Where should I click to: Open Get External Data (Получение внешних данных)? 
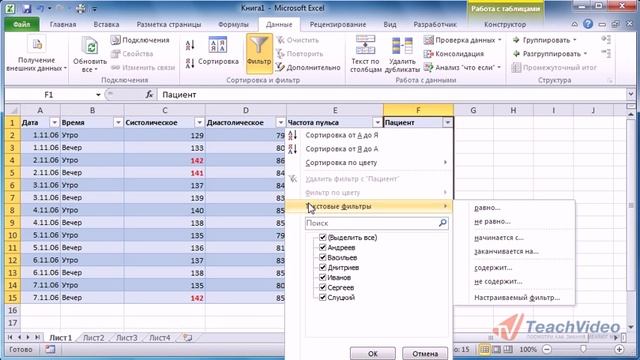(x=36, y=54)
